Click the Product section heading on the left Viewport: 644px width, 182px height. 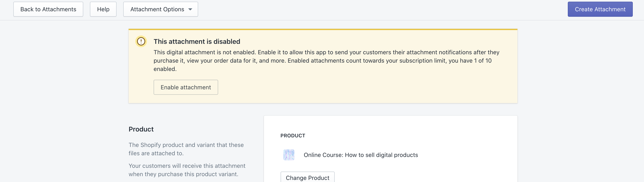(141, 129)
